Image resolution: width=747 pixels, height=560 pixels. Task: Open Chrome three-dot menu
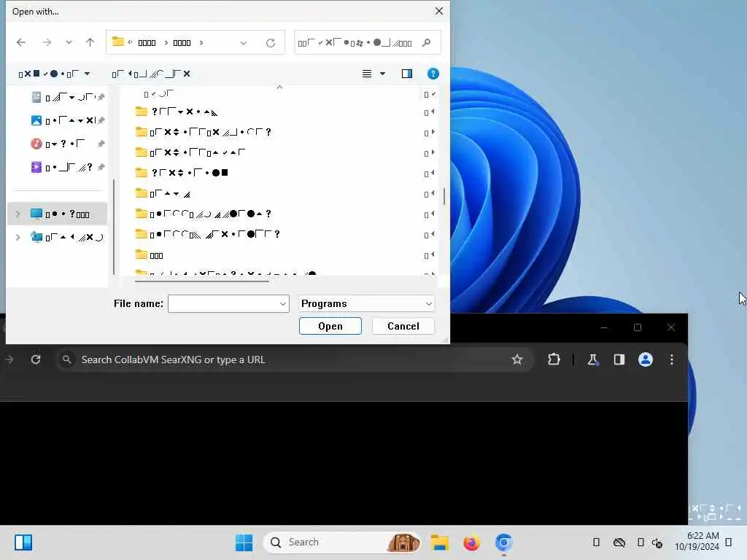[672, 359]
